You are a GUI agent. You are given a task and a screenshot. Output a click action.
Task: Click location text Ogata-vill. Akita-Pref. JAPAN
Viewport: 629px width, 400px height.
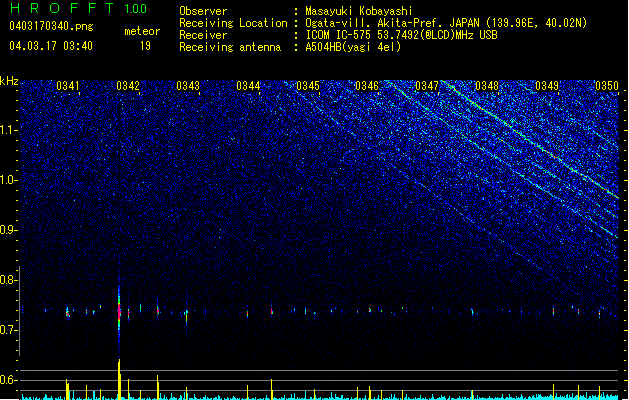pos(392,23)
